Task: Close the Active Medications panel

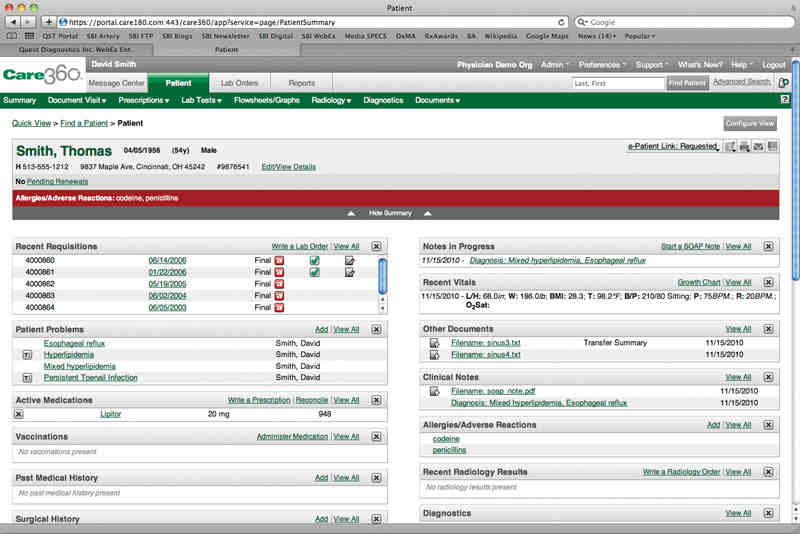Action: pos(376,400)
